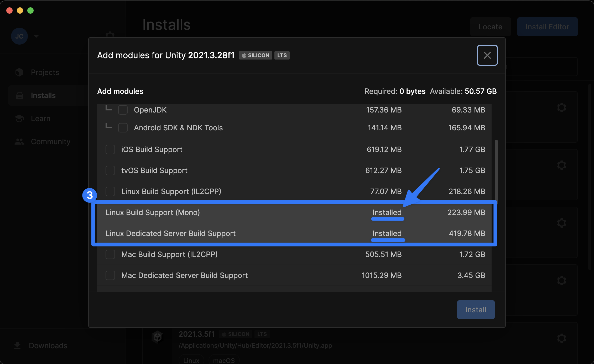Click the Install button in the dialog
594x364 pixels.
476,310
